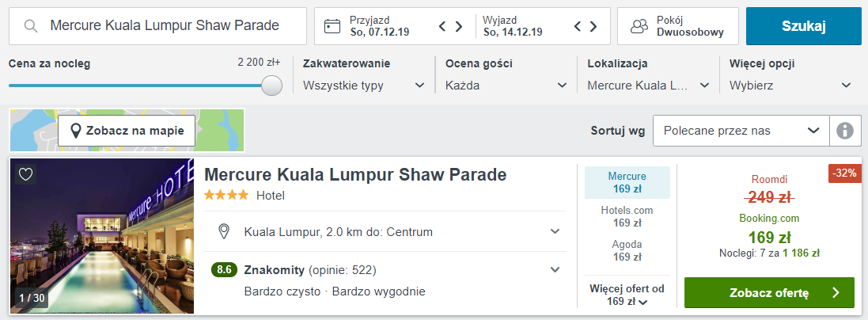
Task: Save hotel with heart icon
Action: pyautogui.click(x=25, y=174)
